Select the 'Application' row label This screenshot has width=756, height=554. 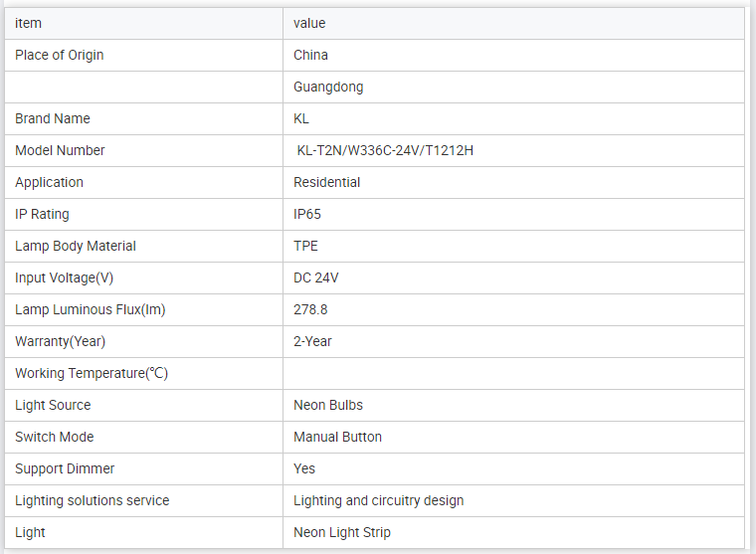point(50,182)
